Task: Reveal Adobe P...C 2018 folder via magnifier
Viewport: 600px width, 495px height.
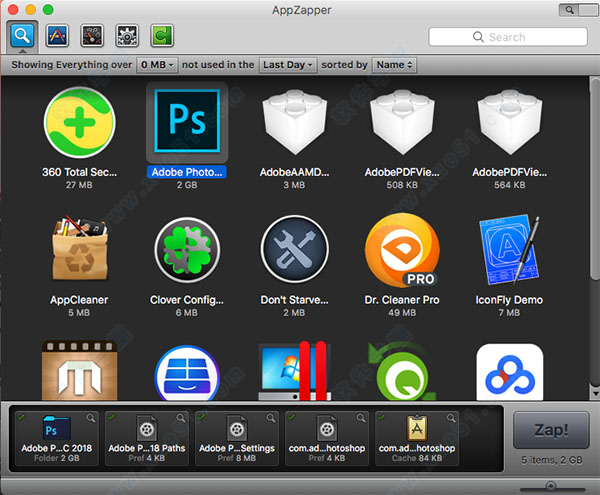Action: point(91,418)
